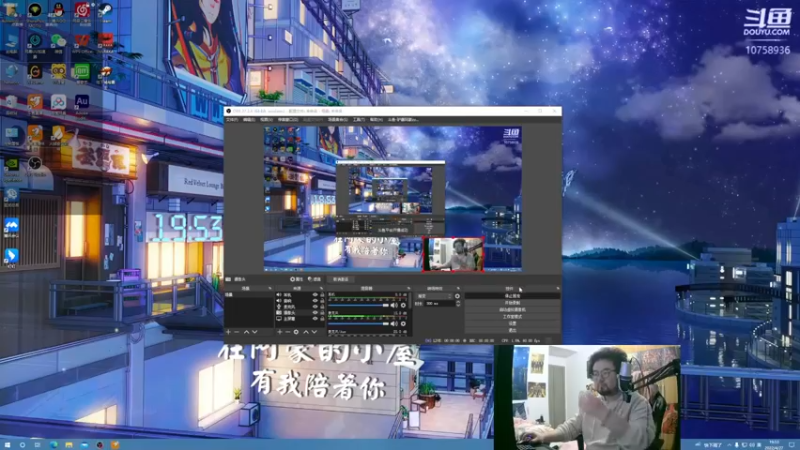Click the 启动虚拟摄像机 button

click(512, 310)
